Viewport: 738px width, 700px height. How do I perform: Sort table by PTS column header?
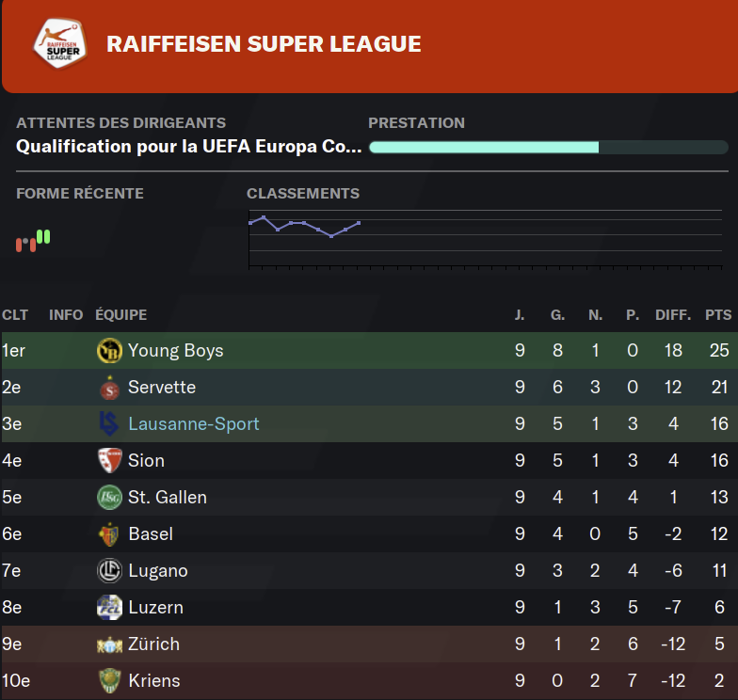tap(718, 314)
